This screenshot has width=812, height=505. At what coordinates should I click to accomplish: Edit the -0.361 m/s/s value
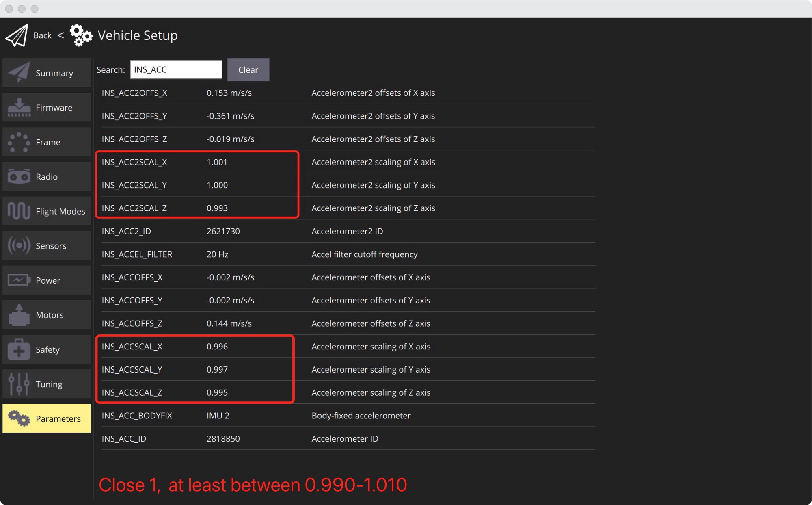tap(231, 116)
